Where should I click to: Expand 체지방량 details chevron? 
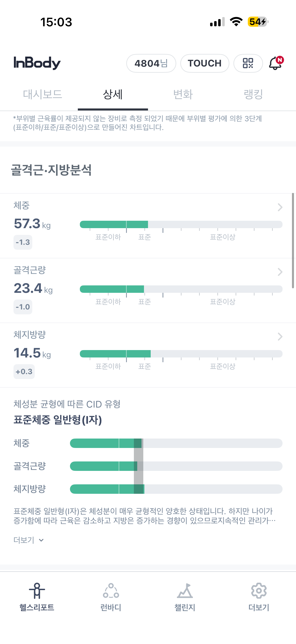tap(280, 337)
